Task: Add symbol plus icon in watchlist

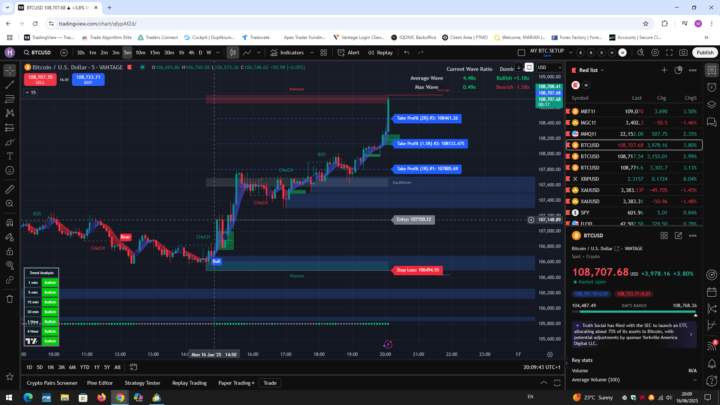Action: 664,70
